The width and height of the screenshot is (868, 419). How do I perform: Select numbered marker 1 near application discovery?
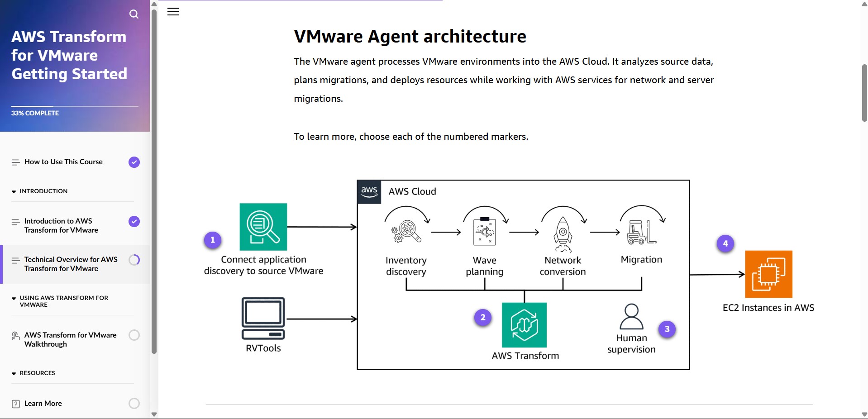point(212,240)
